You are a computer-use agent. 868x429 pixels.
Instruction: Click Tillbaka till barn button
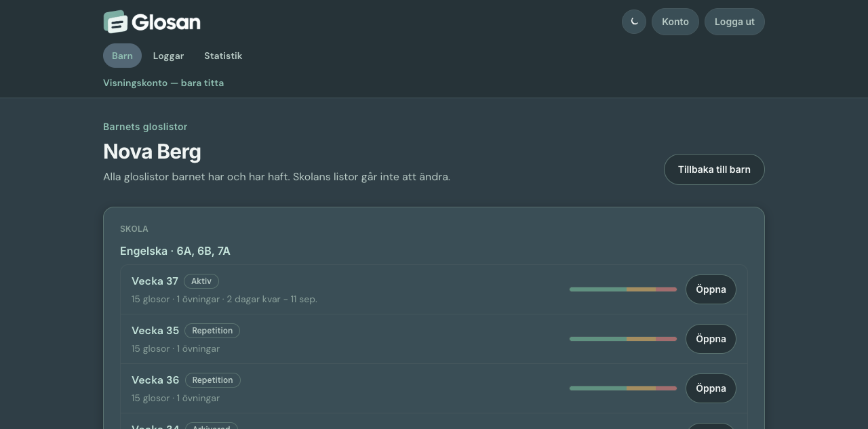point(714,169)
